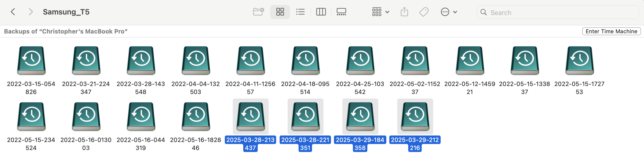Click the magnifier icon in the search field
Viewport: 644px width, 157px height.
point(483,12)
